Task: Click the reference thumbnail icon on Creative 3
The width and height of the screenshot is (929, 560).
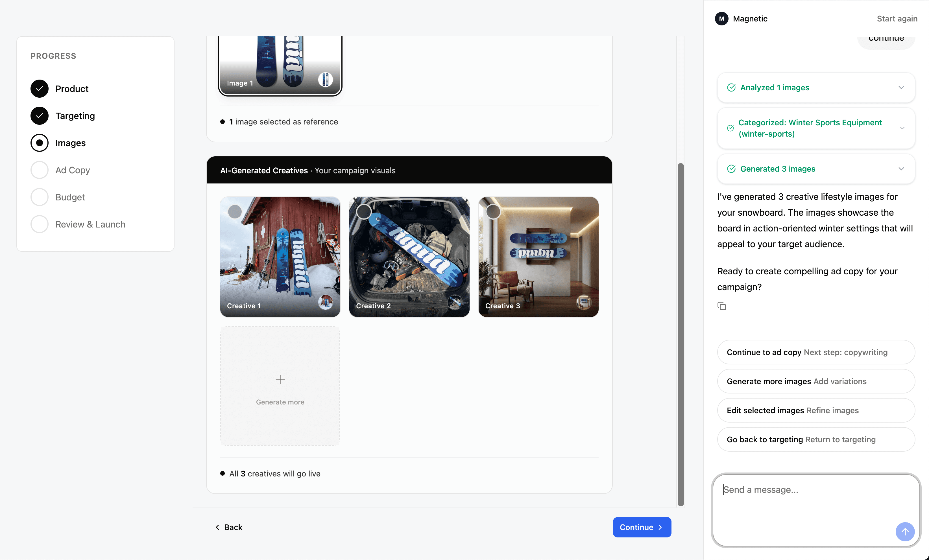Action: click(x=584, y=303)
